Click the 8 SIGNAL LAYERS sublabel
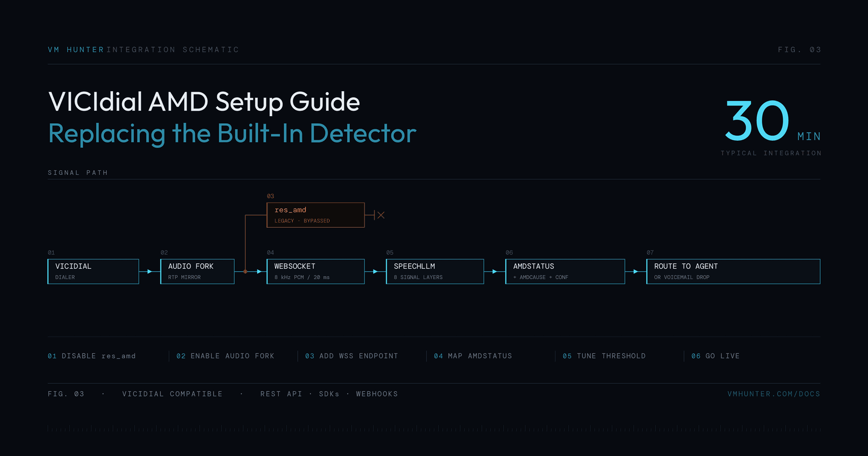This screenshot has width=868, height=456. click(x=418, y=277)
